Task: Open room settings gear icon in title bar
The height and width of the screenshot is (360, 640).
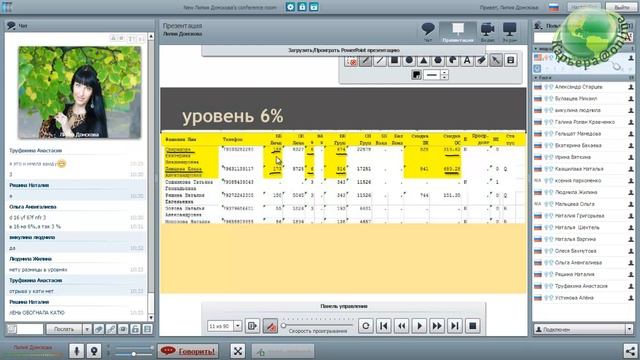Action: click(290, 7)
